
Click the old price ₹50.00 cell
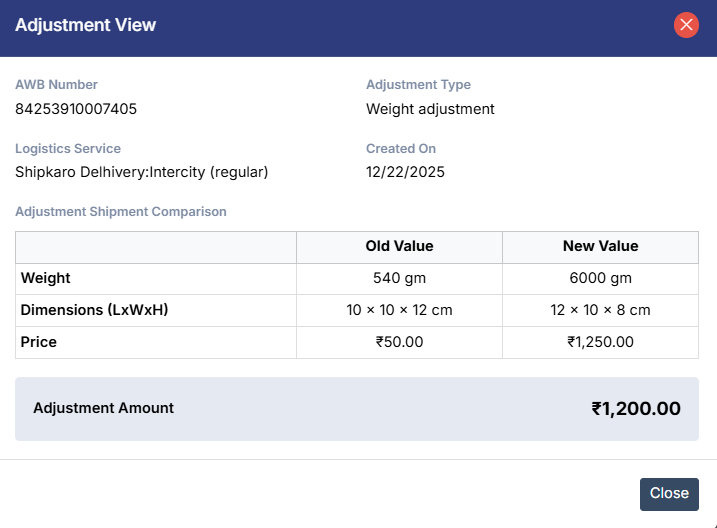399,342
